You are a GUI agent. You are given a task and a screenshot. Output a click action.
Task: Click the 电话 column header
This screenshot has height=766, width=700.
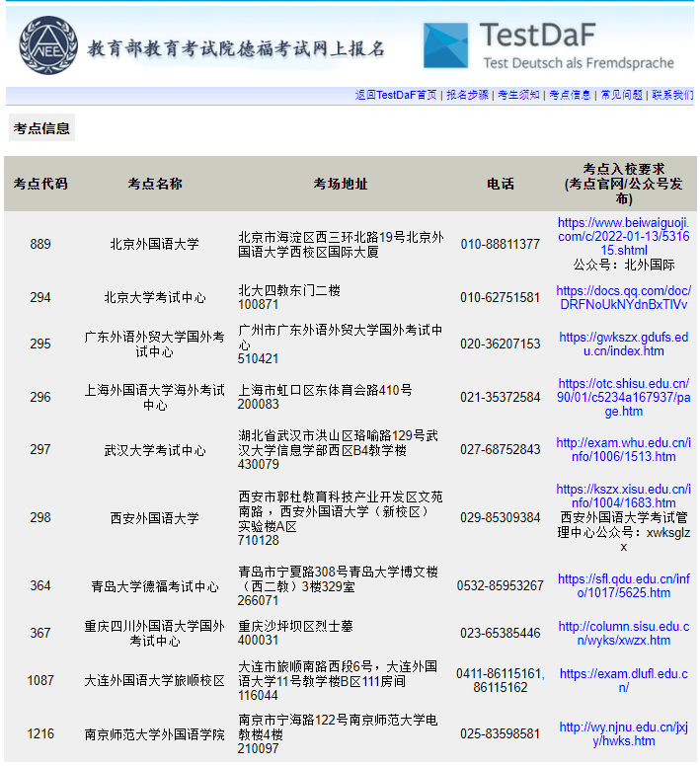coord(501,184)
